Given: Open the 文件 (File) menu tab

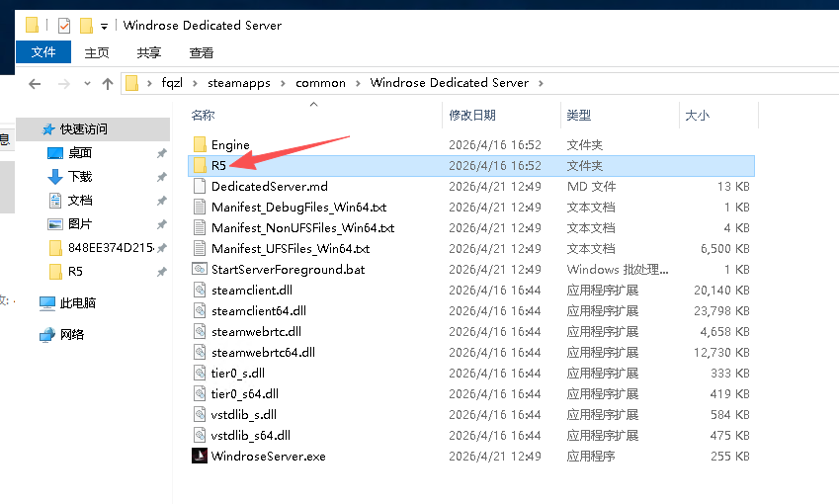Looking at the screenshot, I should 43,52.
